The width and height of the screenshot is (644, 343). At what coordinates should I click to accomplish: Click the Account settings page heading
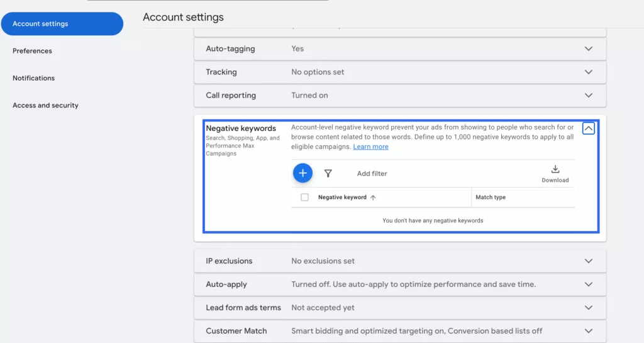point(183,17)
